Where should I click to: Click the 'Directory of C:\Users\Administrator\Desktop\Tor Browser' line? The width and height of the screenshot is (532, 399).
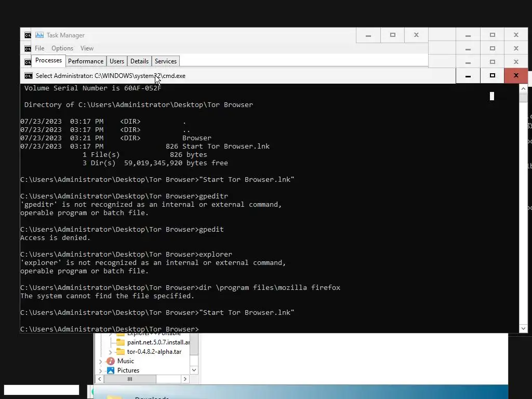tap(138, 105)
